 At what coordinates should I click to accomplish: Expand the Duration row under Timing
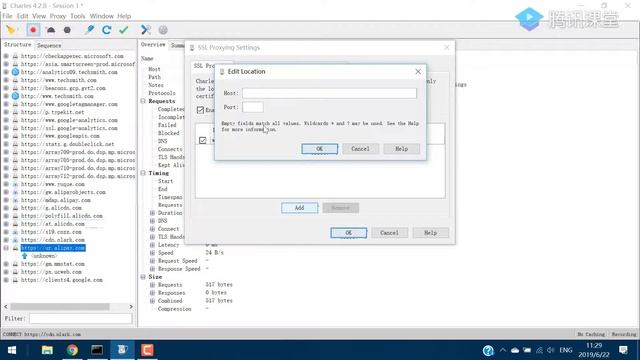coord(152,213)
